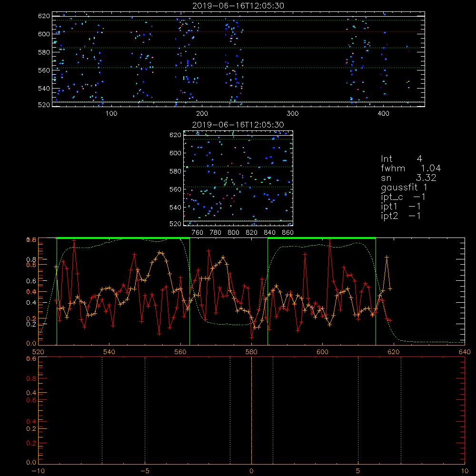Screen dimensions: 476x476
Task: Click the timestamp title above the small middle image
Action: point(238,125)
